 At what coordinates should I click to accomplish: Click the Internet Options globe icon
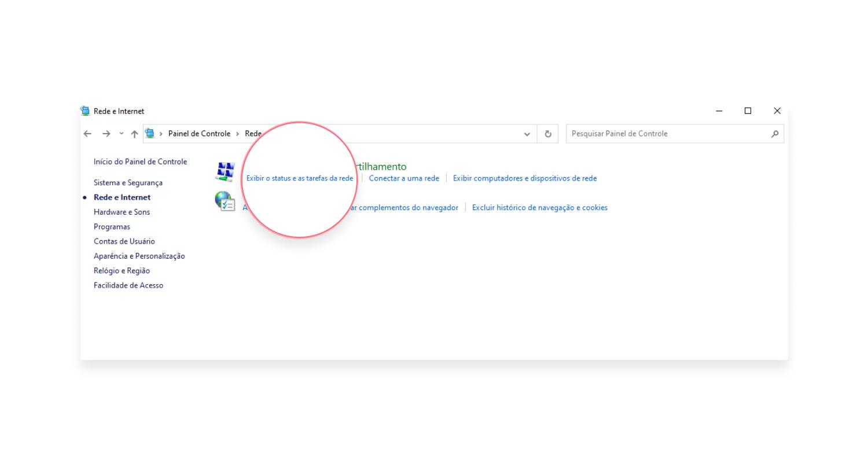[x=225, y=201]
